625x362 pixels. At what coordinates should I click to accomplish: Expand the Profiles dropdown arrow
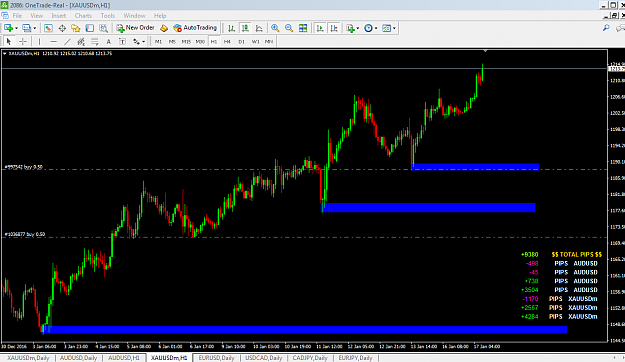tap(35, 28)
